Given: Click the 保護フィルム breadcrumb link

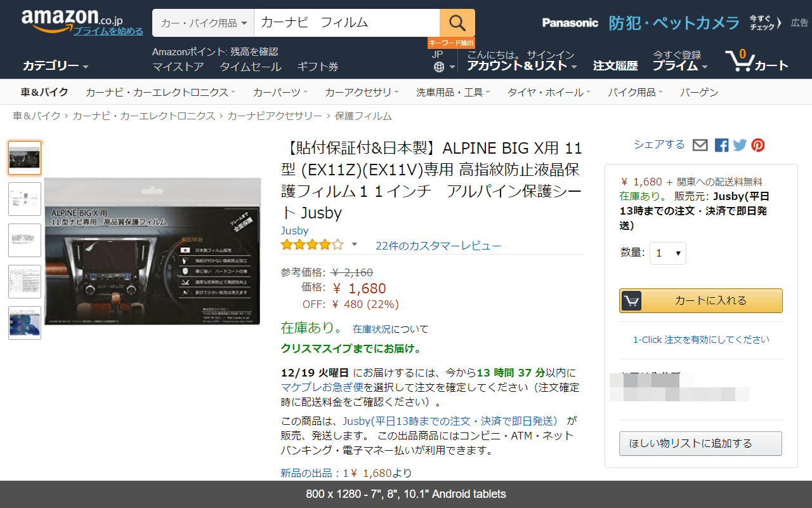Looking at the screenshot, I should pyautogui.click(x=363, y=116).
